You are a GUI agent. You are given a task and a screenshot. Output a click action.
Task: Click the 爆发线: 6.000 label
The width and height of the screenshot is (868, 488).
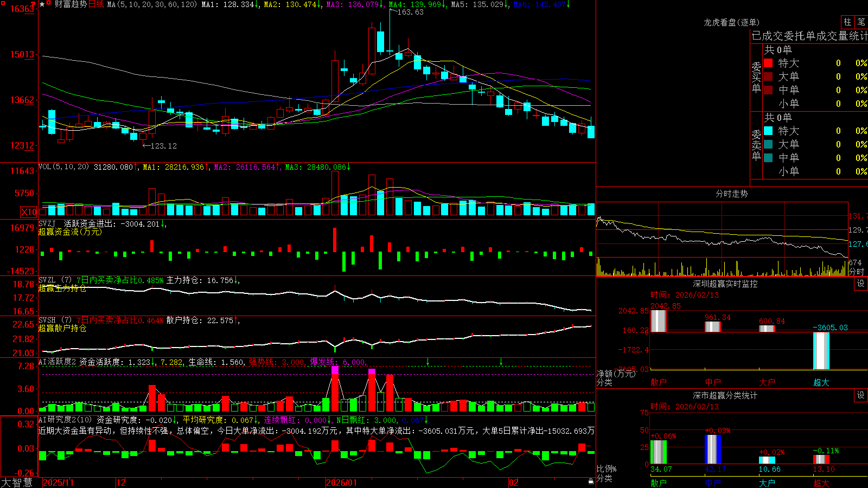(x=337, y=362)
